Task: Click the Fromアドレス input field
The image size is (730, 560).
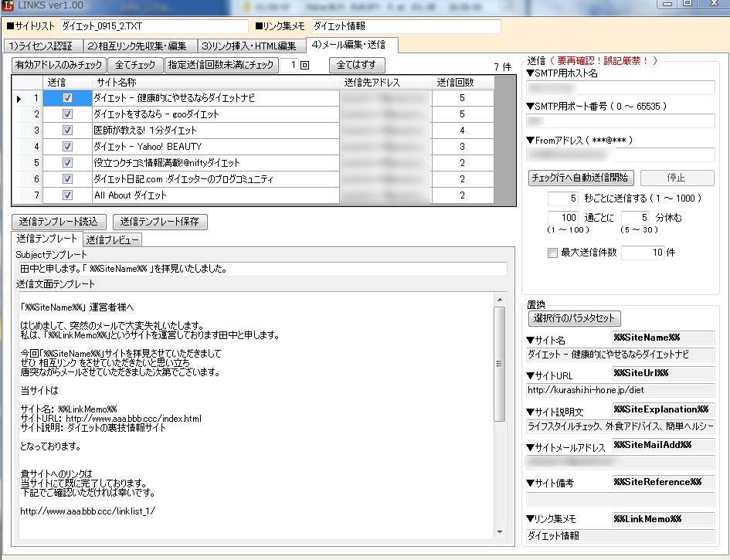Action: (620, 155)
